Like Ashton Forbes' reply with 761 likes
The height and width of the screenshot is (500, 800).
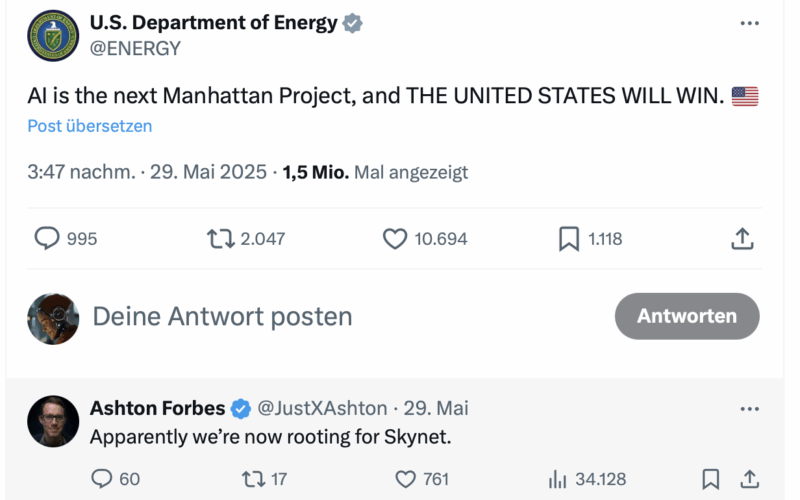point(406,479)
